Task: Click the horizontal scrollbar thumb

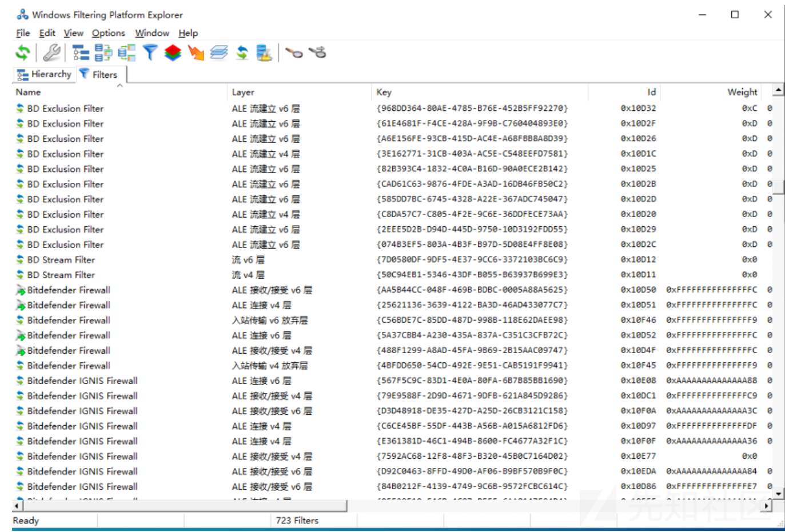Action: coord(185,506)
